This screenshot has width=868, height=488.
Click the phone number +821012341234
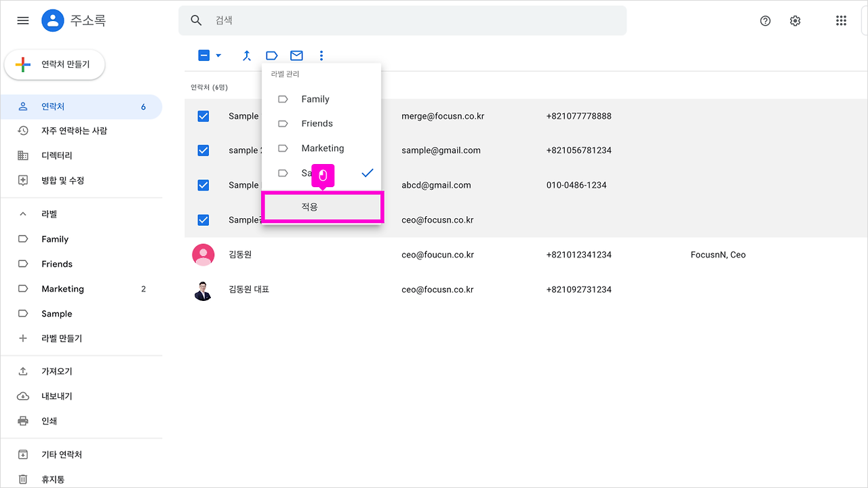579,255
